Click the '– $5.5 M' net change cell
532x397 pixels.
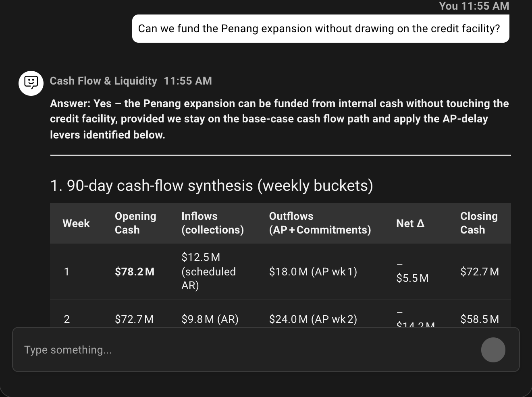point(412,271)
